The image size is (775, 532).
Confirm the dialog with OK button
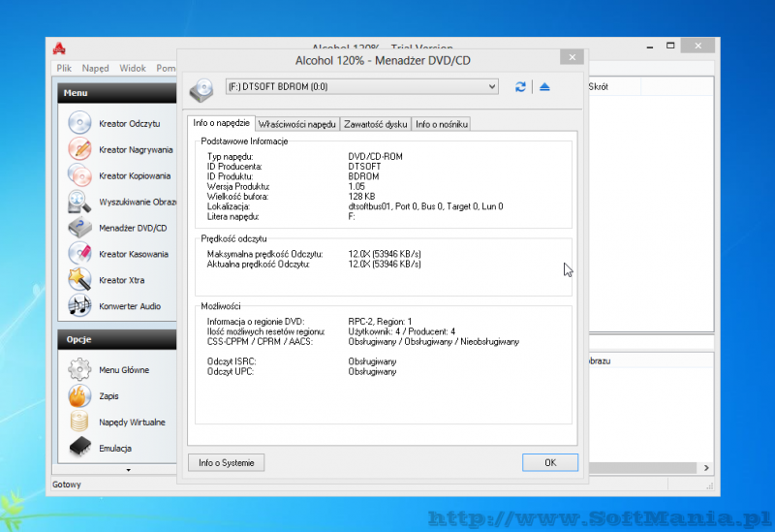550,463
